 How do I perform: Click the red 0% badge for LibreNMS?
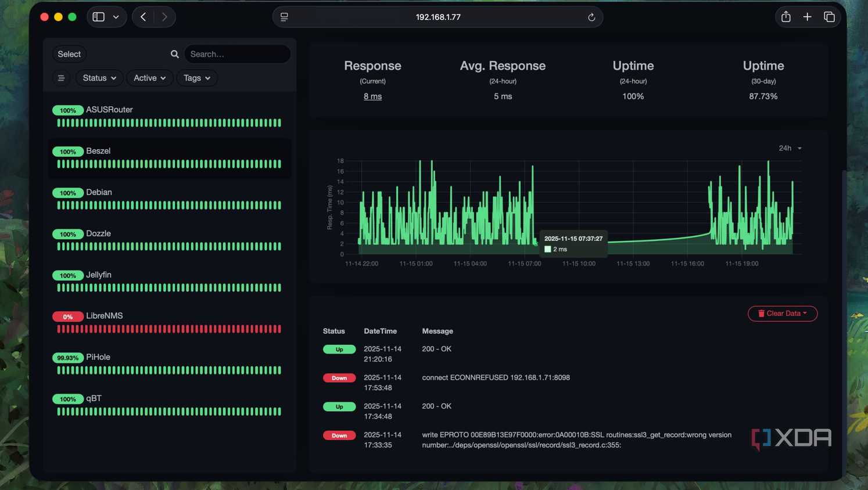point(68,316)
